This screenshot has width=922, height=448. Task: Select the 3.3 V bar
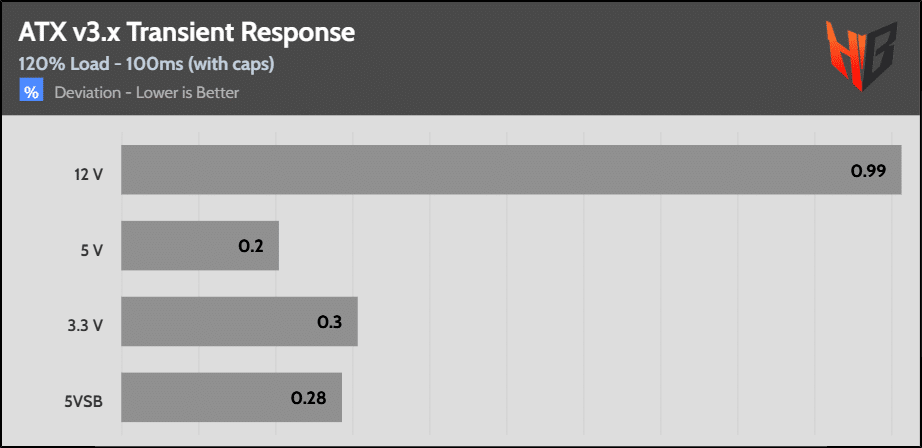pyautogui.click(x=239, y=322)
